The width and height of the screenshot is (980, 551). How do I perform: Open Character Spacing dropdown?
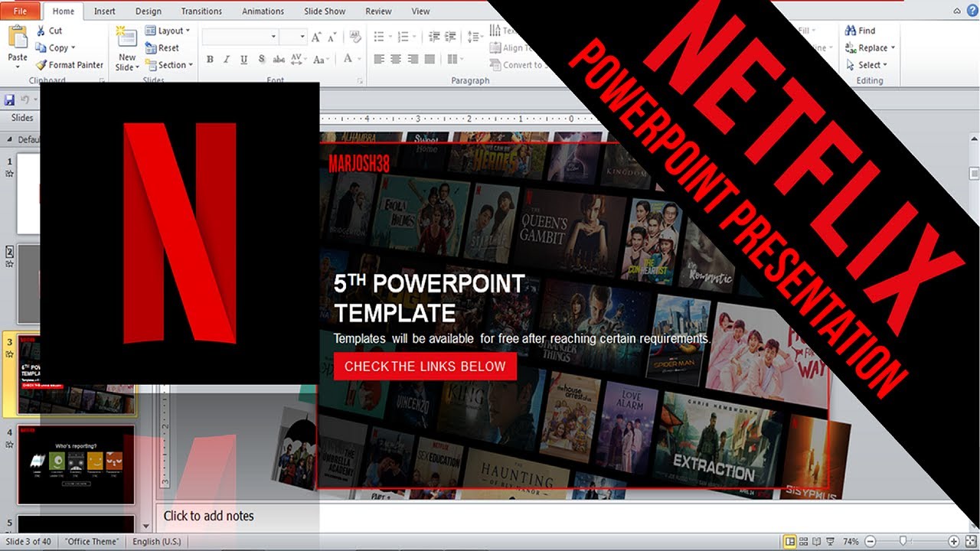(299, 59)
